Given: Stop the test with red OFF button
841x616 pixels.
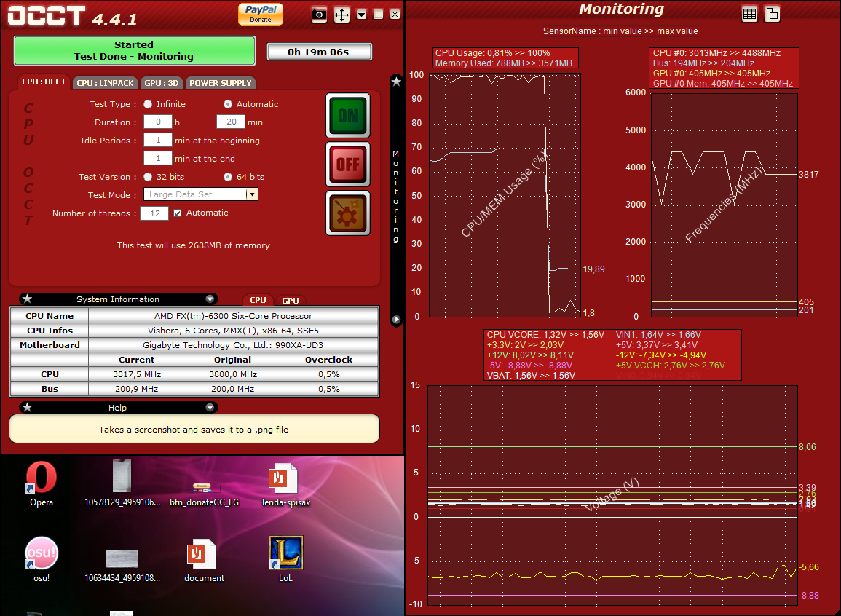Looking at the screenshot, I should [x=348, y=164].
